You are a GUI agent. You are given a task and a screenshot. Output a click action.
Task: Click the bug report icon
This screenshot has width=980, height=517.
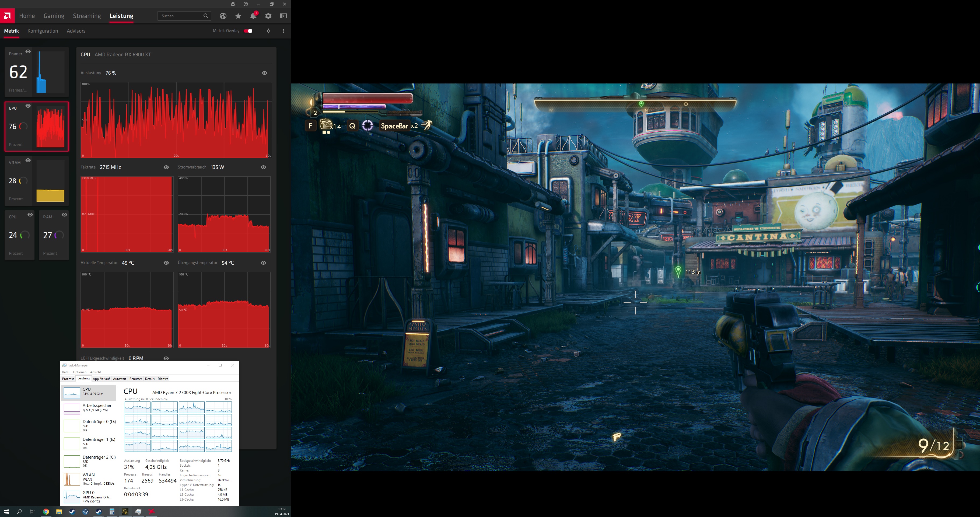[x=233, y=4]
